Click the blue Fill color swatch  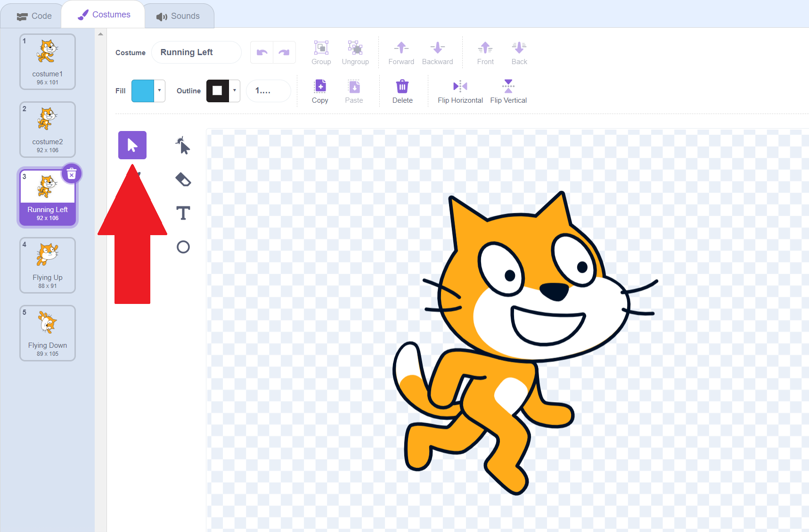[143, 91]
